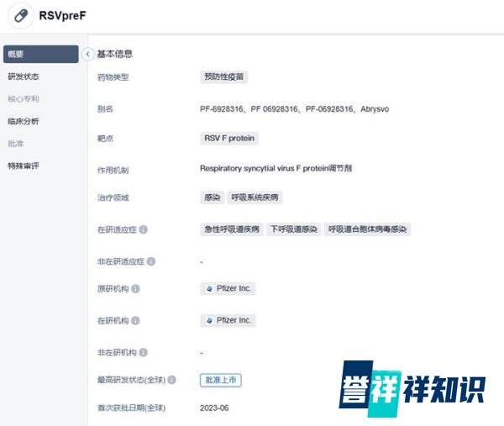Click the Respiratory syncytial virus F protein调节剂 text
Image resolution: width=504 pixels, height=426 pixels.
tap(276, 169)
